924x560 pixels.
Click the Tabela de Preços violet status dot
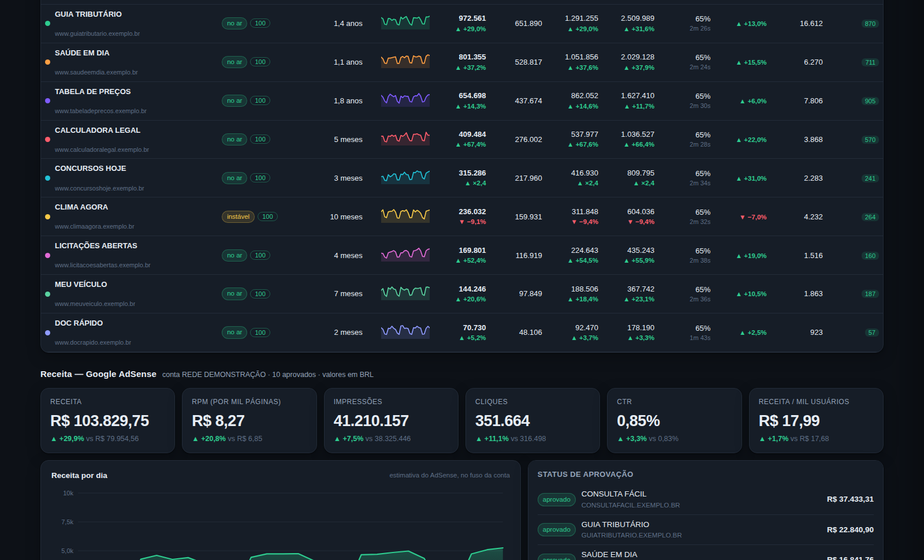click(x=47, y=100)
